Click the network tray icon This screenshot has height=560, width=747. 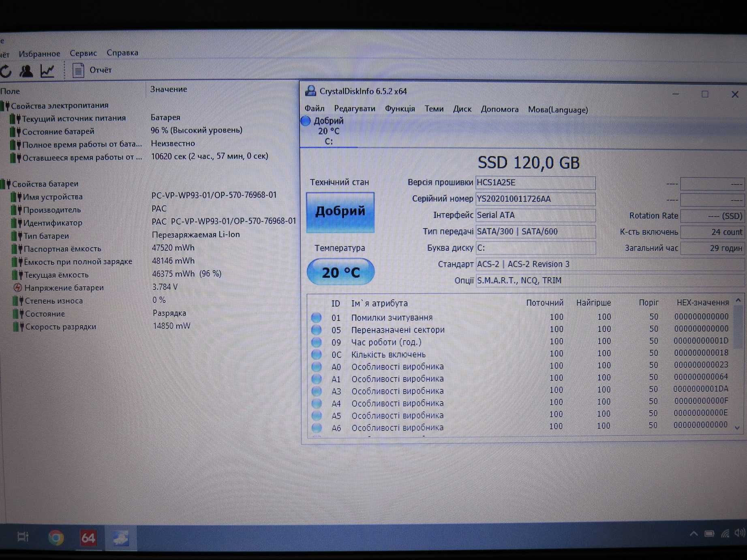[725, 533]
